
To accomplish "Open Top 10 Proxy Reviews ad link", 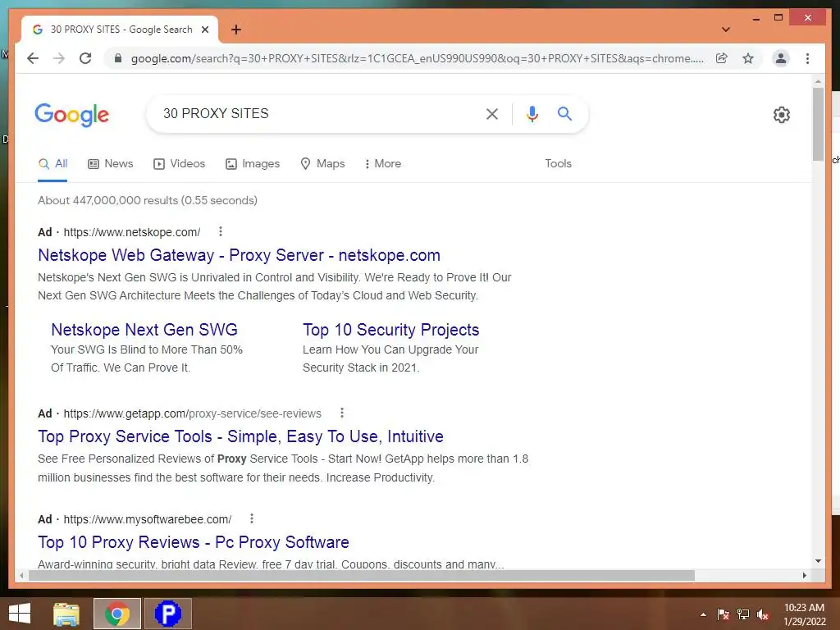I will click(x=194, y=542).
